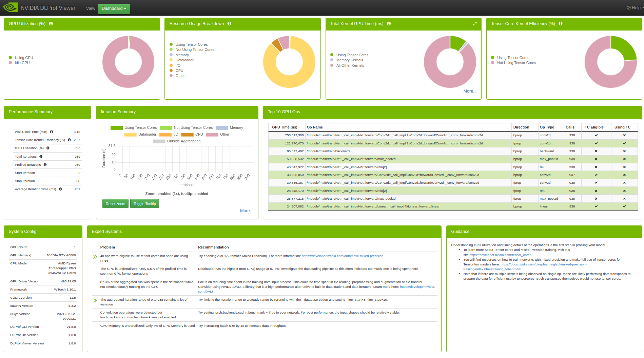Toggle Dataloader legend in Resource Usage Breakdown
This screenshot has width=644, height=358.
coord(181,60)
